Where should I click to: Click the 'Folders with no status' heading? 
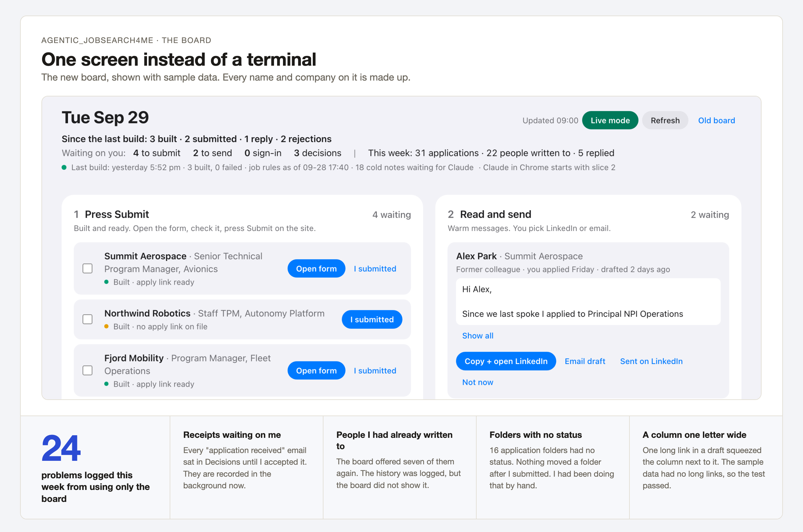(536, 435)
